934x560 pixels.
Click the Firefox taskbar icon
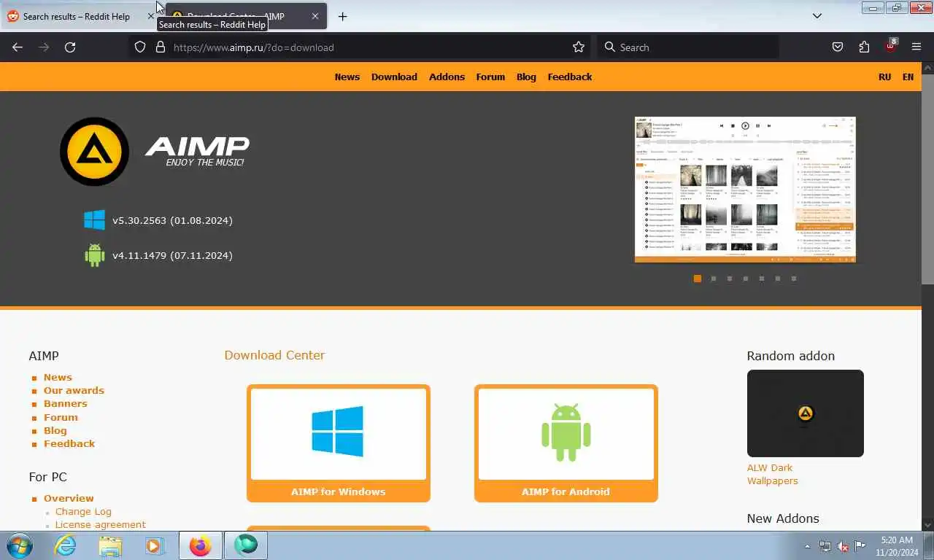(x=200, y=545)
